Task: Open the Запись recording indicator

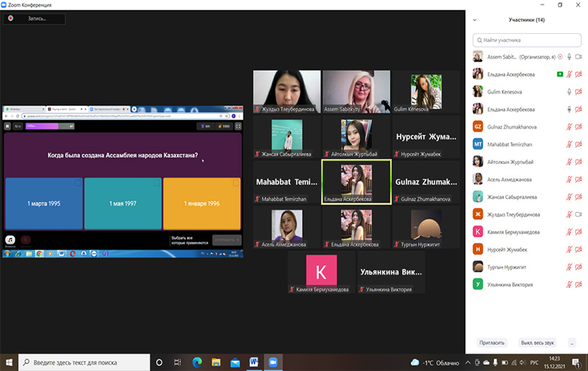Action: pos(34,19)
